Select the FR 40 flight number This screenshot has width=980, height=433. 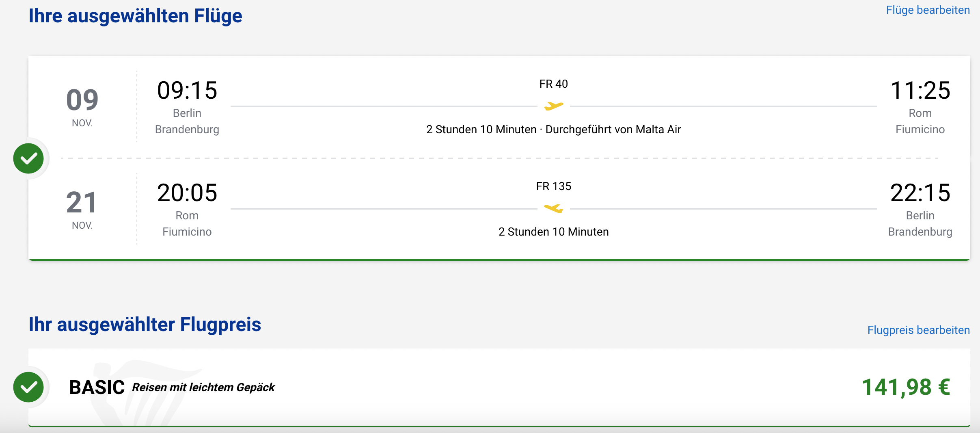tap(553, 84)
